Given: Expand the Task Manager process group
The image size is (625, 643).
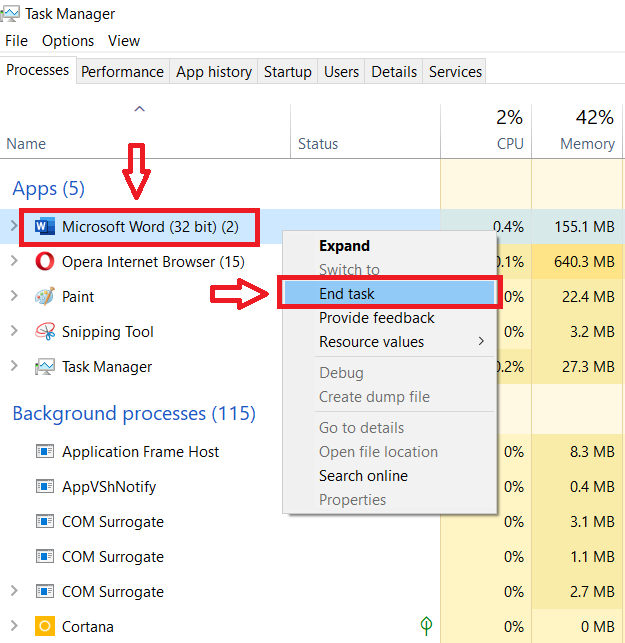Looking at the screenshot, I should 14,366.
